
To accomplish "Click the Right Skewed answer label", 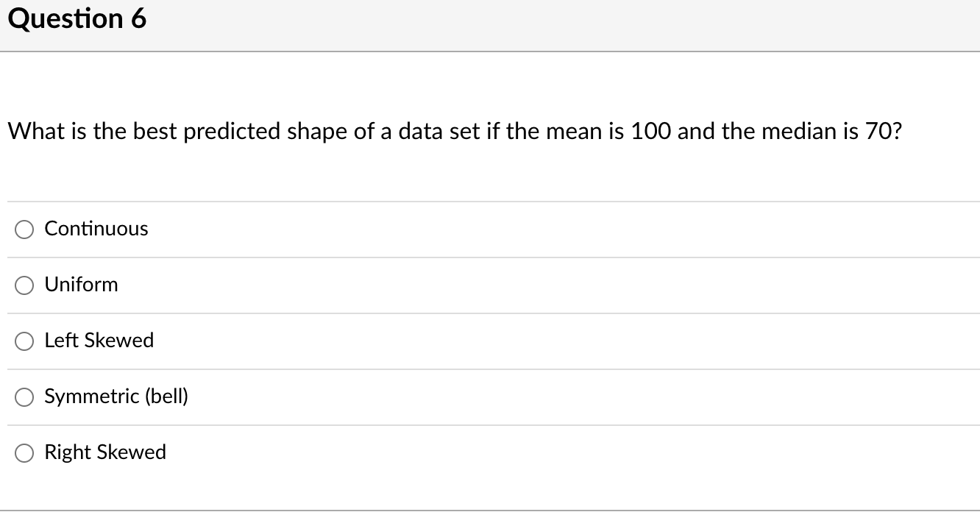I will click(105, 452).
